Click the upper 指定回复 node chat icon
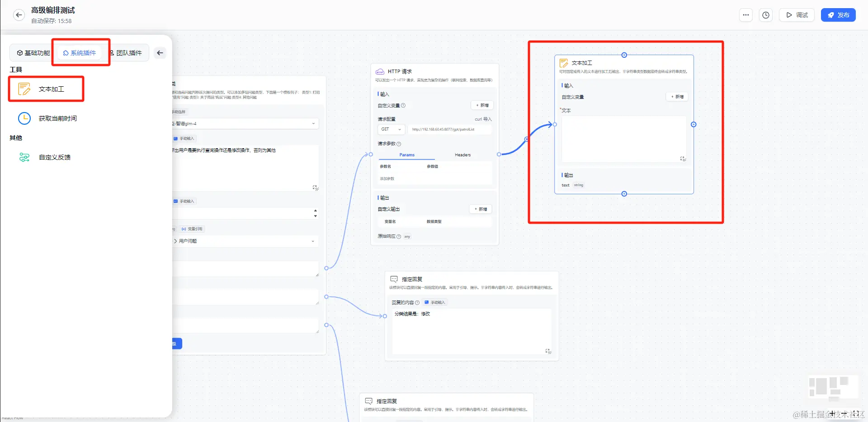 coord(394,279)
